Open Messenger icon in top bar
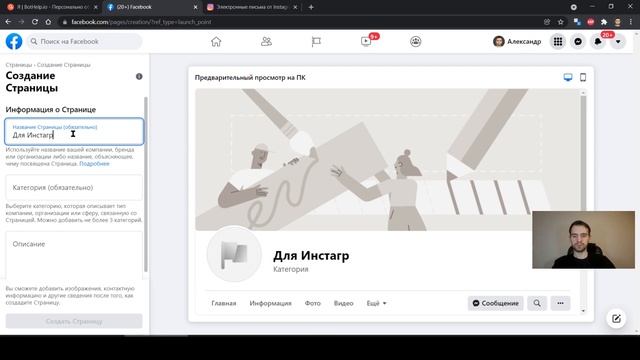This screenshot has width=640, height=360. click(578, 41)
